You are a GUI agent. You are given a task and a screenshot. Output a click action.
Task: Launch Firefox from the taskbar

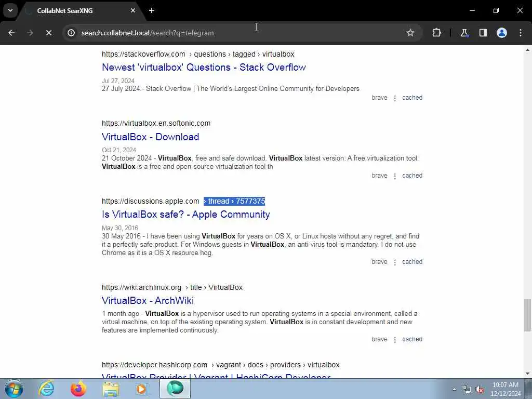pos(78,389)
